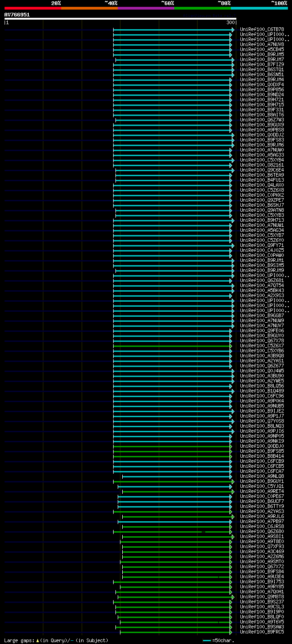Screen dimensions: 292x644
Task: Select label UniRef100_B9H713
Action: click(262, 220)
